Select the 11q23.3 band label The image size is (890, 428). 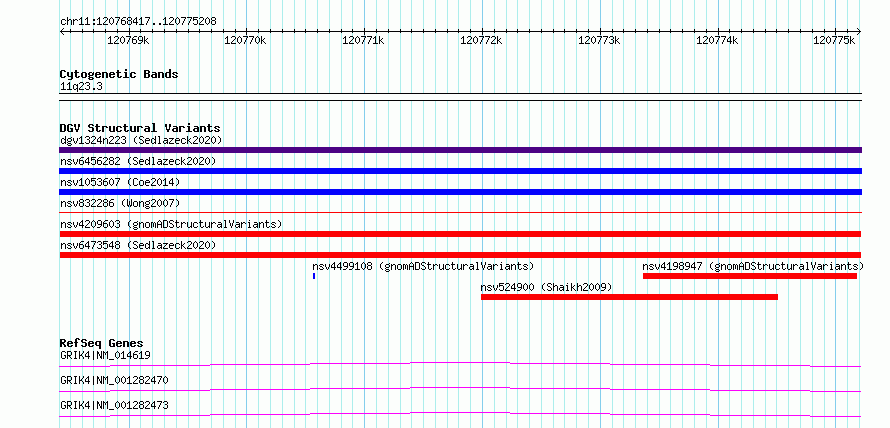pyautogui.click(x=81, y=87)
